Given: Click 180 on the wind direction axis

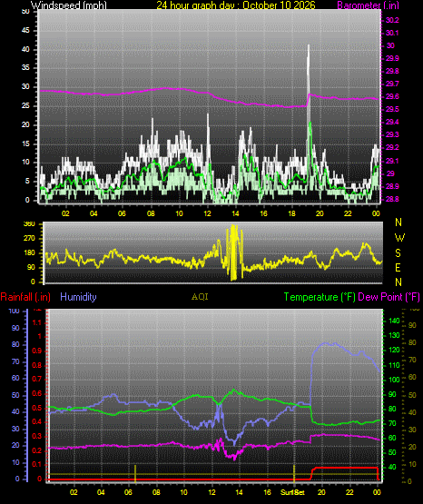Looking at the screenshot, I should tap(29, 253).
